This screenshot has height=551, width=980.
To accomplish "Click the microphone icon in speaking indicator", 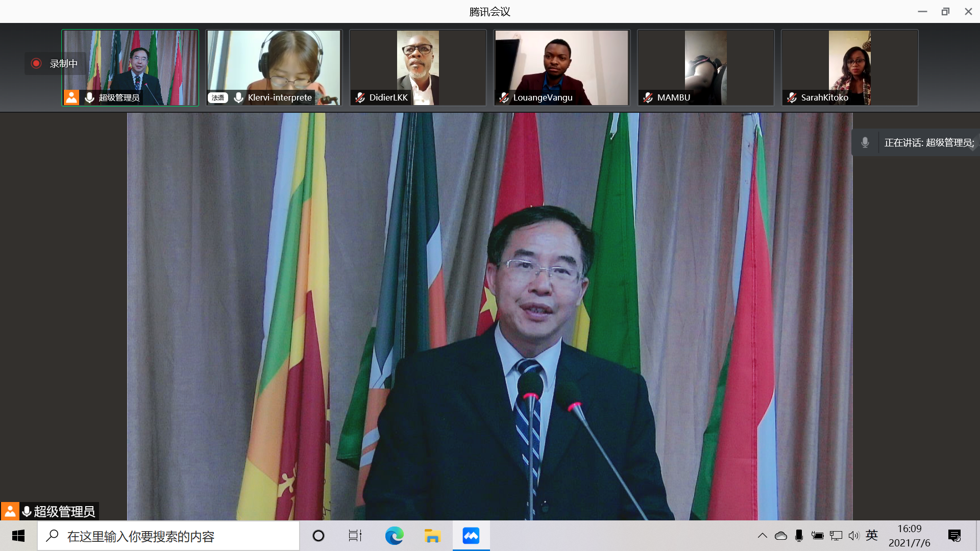I will click(865, 143).
